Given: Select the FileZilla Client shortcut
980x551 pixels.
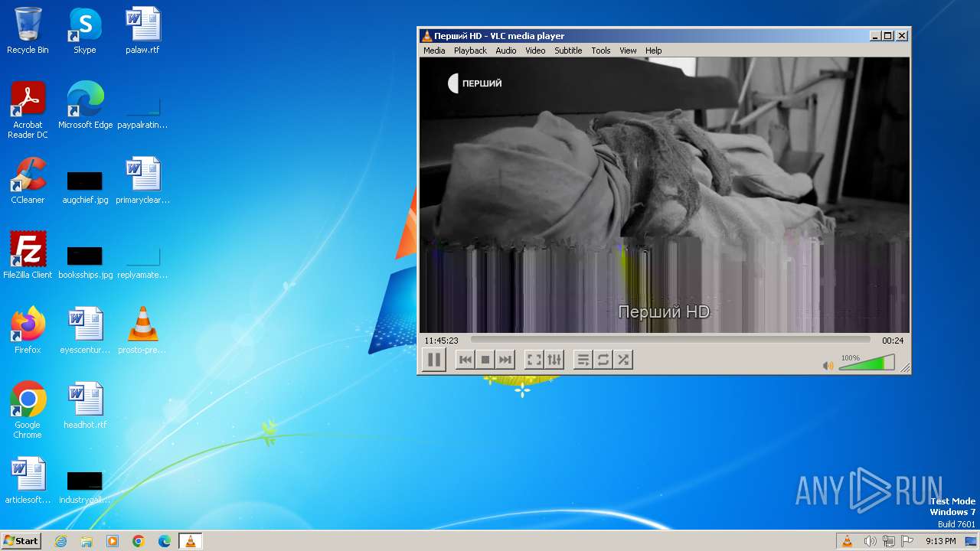Looking at the screenshot, I should pos(28,256).
